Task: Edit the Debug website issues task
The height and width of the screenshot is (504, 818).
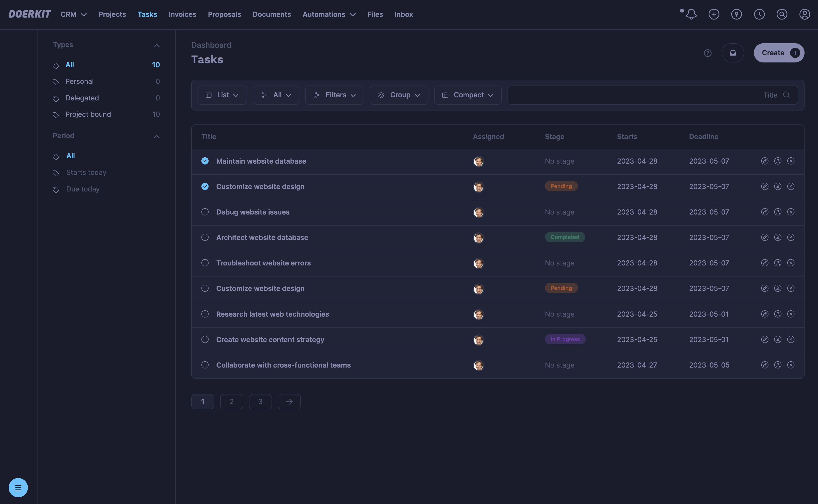Action: pos(765,212)
